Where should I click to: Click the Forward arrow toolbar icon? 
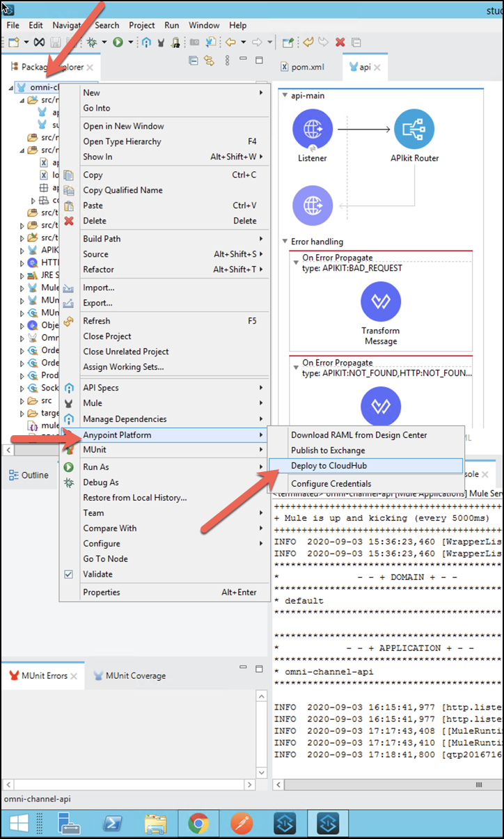click(x=257, y=42)
